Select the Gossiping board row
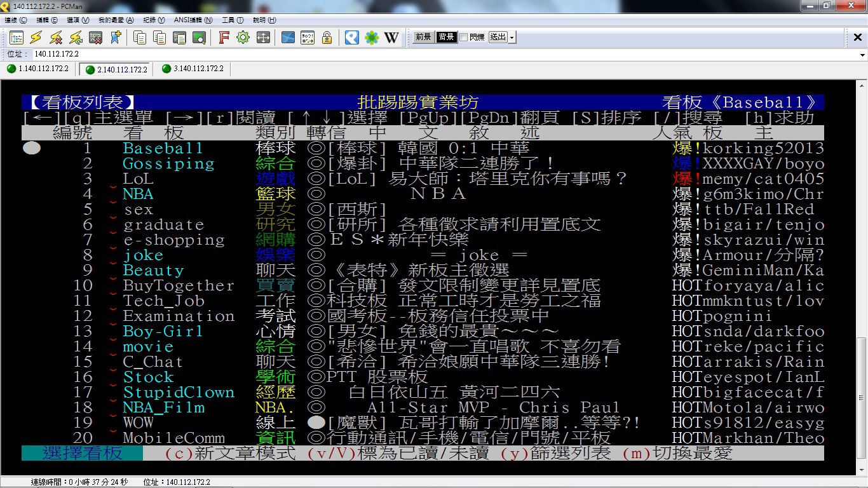 click(x=423, y=163)
